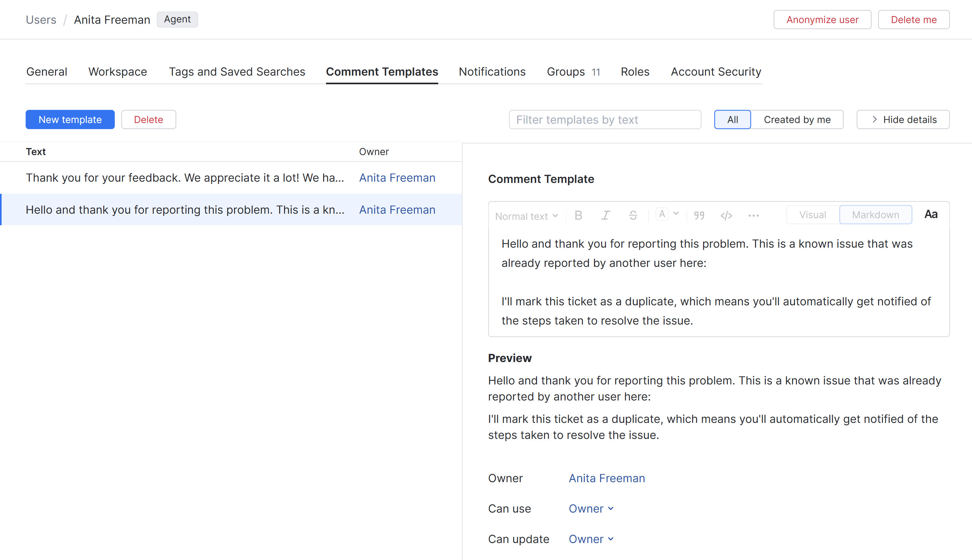Click the Filter templates by text field
This screenshot has width=972, height=560.
pyautogui.click(x=605, y=119)
